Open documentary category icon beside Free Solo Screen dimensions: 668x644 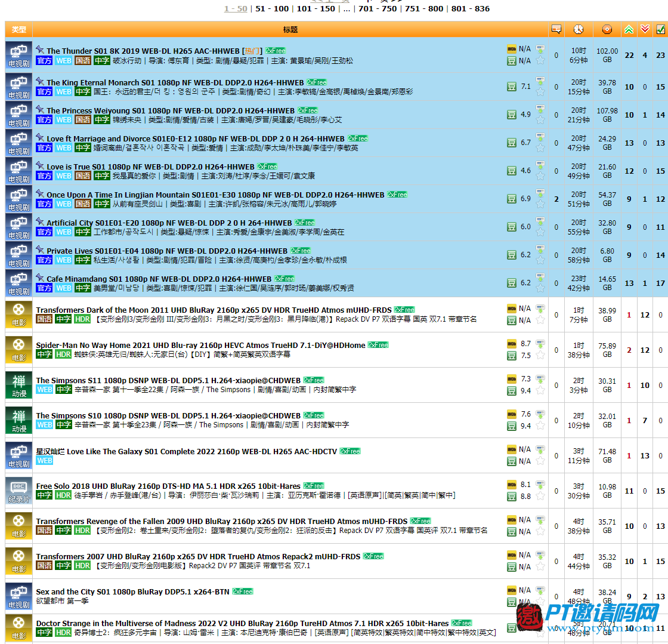[18, 491]
